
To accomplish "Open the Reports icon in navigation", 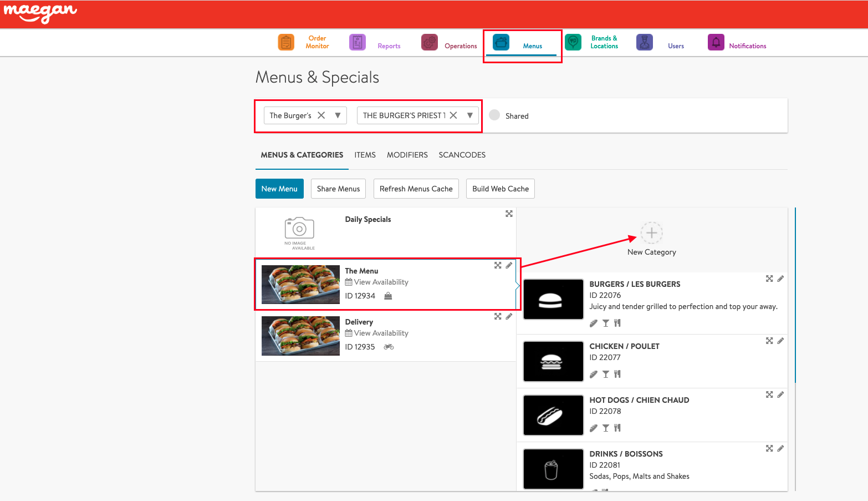I will tap(358, 42).
